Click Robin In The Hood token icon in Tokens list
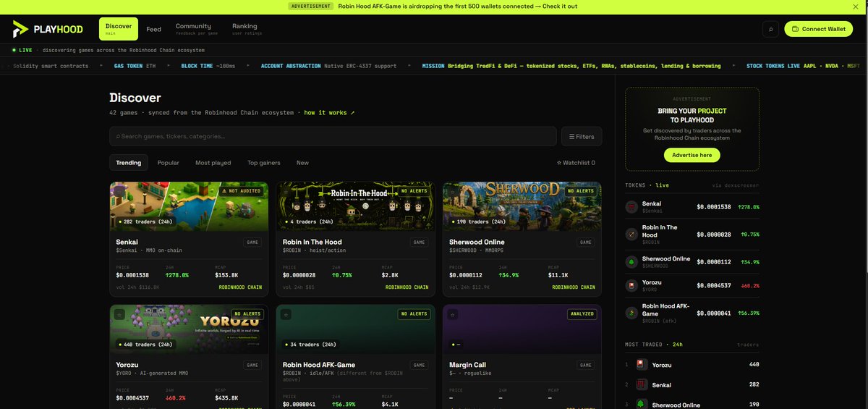Image resolution: width=868 pixels, height=409 pixels. pyautogui.click(x=631, y=233)
